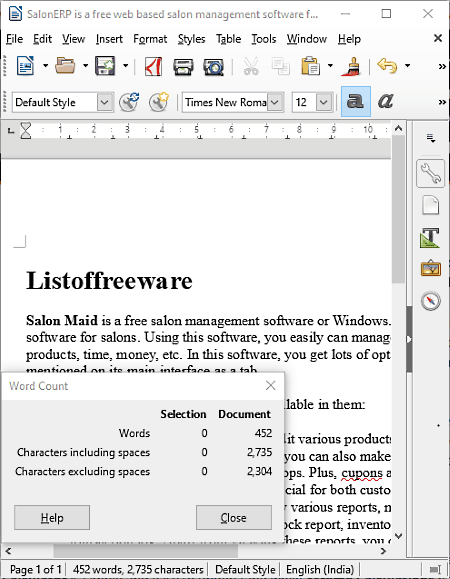
Task: Click the document icon in title bar
Action: coord(15,14)
